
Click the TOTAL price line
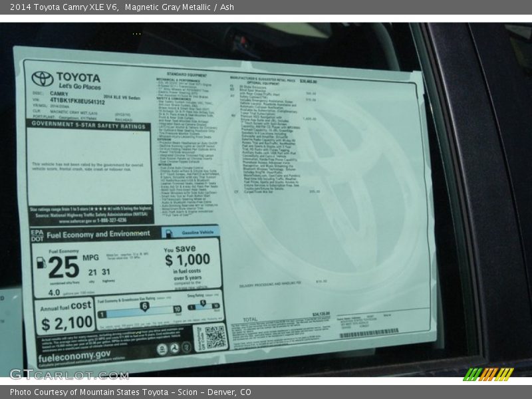[287, 317]
